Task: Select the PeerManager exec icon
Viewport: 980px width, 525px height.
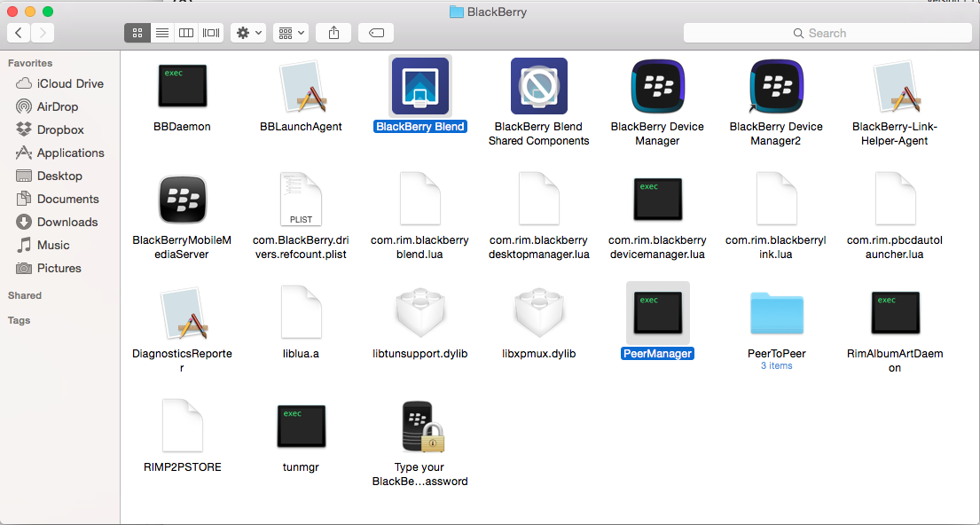Action: coord(657,312)
